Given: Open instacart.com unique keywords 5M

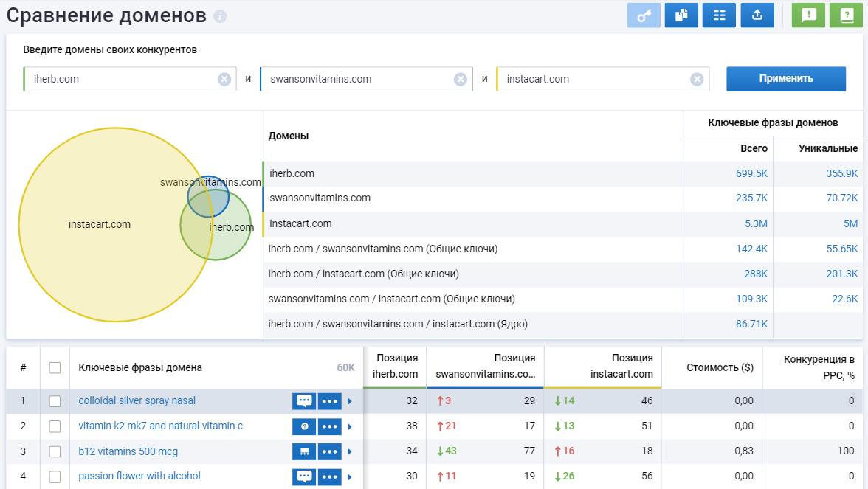Looking at the screenshot, I should 851,224.
